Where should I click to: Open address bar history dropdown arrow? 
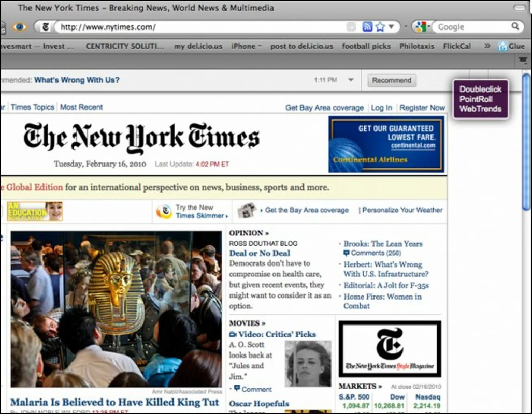(391, 26)
